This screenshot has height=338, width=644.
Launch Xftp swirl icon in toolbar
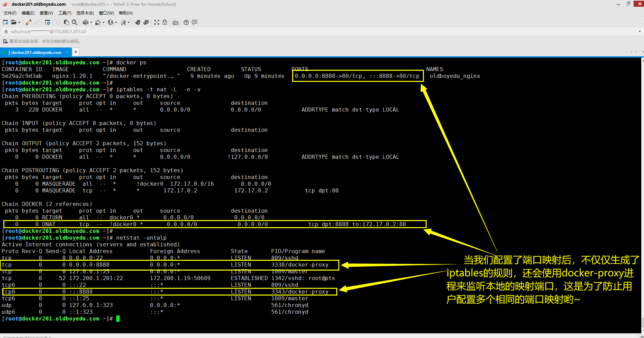(137, 22)
